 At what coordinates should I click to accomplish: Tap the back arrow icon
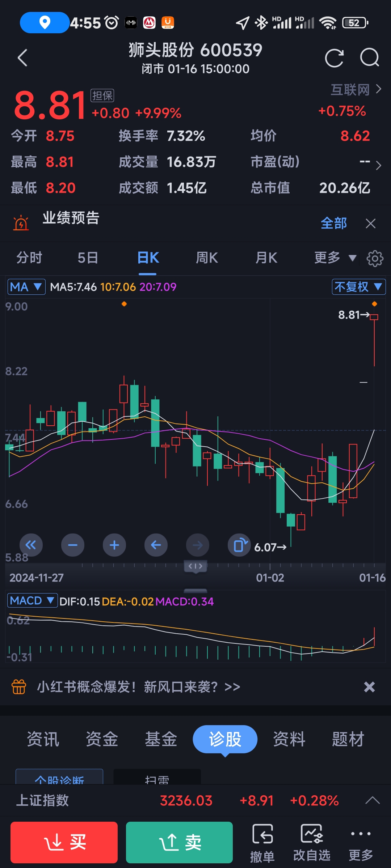click(22, 58)
